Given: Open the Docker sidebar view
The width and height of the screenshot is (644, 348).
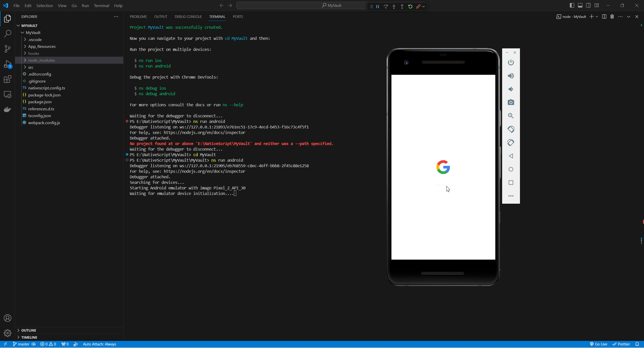Looking at the screenshot, I should 8,110.
